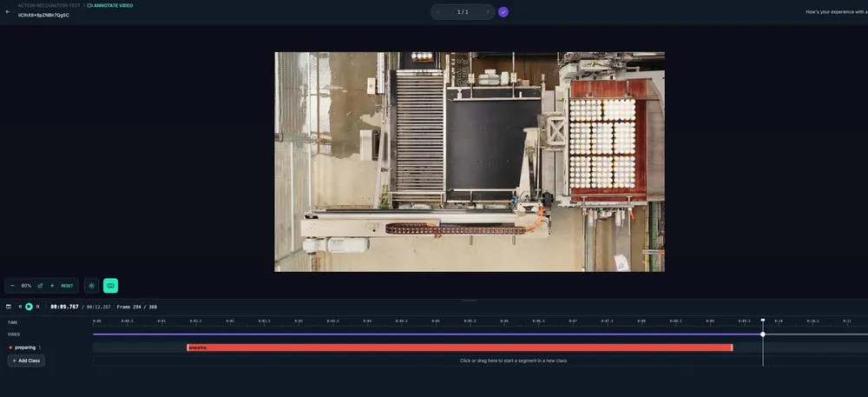Viewport: 868px width, 397px height.
Task: Reset the zoom level
Action: pos(67,286)
